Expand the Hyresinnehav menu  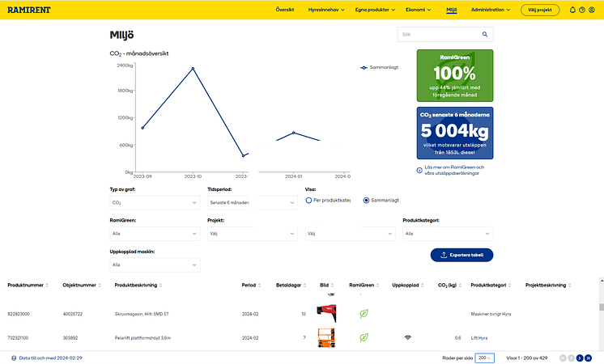(x=326, y=10)
